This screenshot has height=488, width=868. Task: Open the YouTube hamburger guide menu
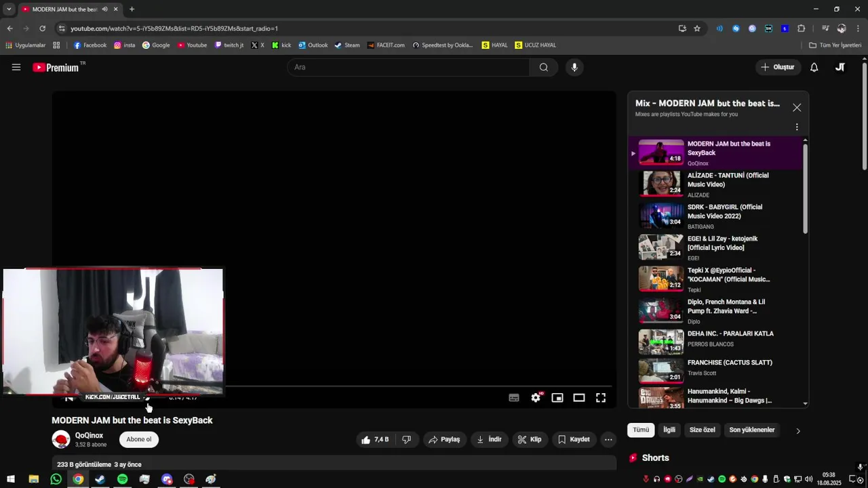[16, 67]
